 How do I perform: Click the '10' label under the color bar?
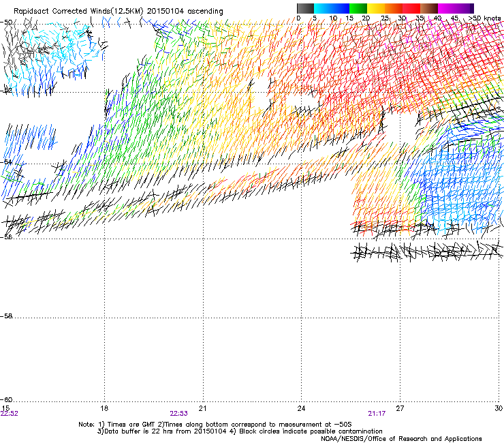click(333, 18)
